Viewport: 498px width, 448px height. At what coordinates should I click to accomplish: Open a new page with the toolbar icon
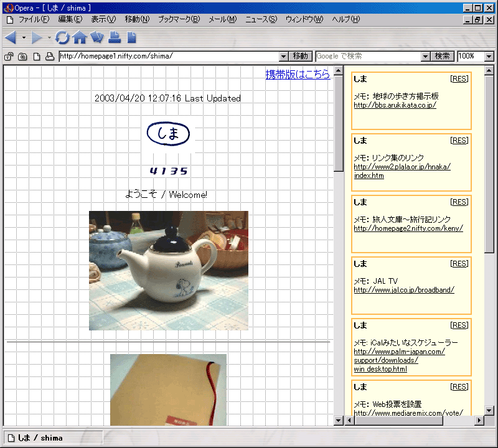pos(131,37)
